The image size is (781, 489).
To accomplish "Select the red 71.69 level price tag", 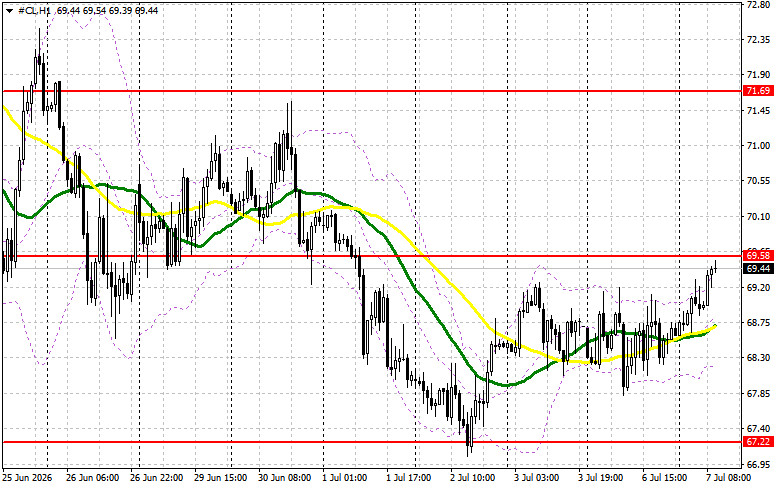I will [x=759, y=91].
